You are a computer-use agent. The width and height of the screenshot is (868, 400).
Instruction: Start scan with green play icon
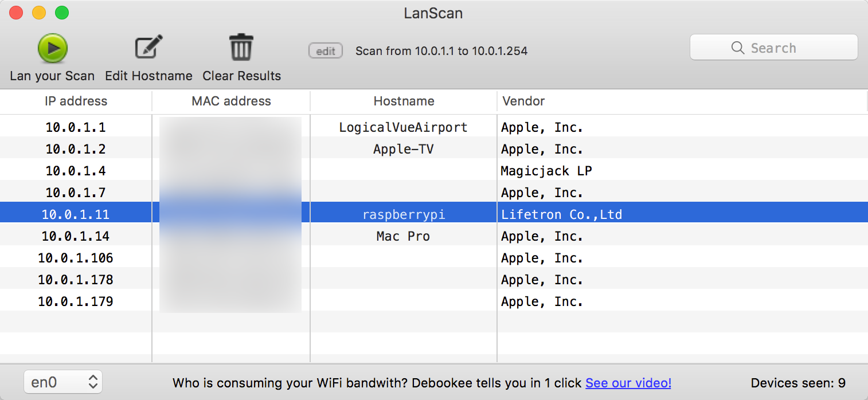[x=52, y=48]
